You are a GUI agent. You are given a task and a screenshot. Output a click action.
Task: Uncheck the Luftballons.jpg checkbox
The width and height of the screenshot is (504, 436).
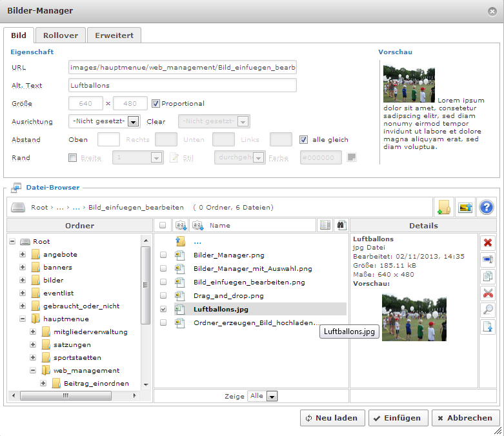[163, 309]
